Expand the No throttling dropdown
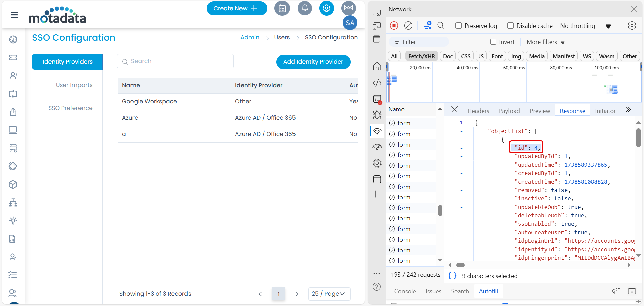The image size is (644, 306). [x=585, y=26]
